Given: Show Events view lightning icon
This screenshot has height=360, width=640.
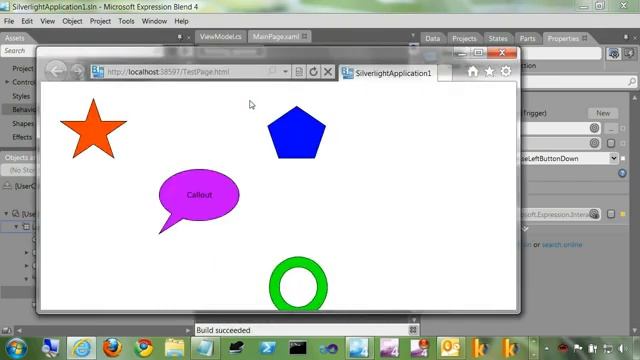Looking at the screenshot, I should [x=629, y=53].
